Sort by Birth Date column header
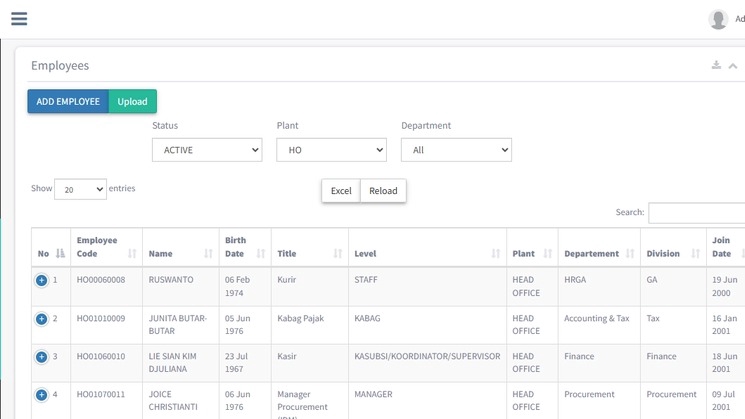745x419 pixels. [x=244, y=247]
